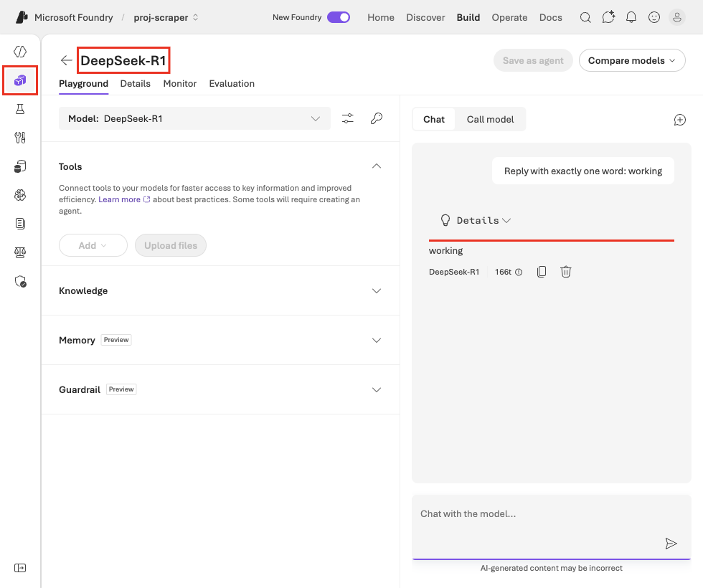The height and width of the screenshot is (588, 703).
Task: Open the Add tools dropdown button
Action: pyautogui.click(x=93, y=245)
